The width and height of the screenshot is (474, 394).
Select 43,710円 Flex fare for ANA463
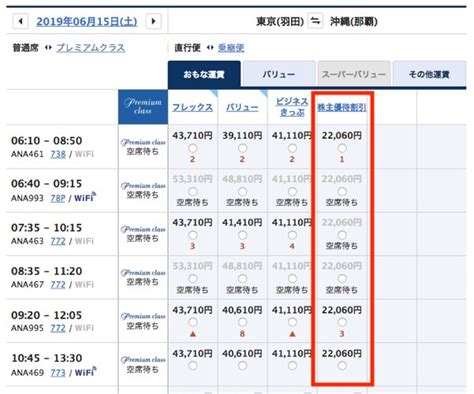[x=192, y=235]
